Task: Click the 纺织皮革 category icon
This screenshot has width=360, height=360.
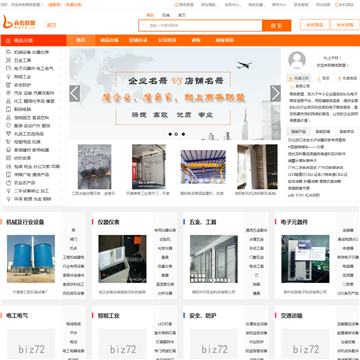Action: [x=9, y=158]
